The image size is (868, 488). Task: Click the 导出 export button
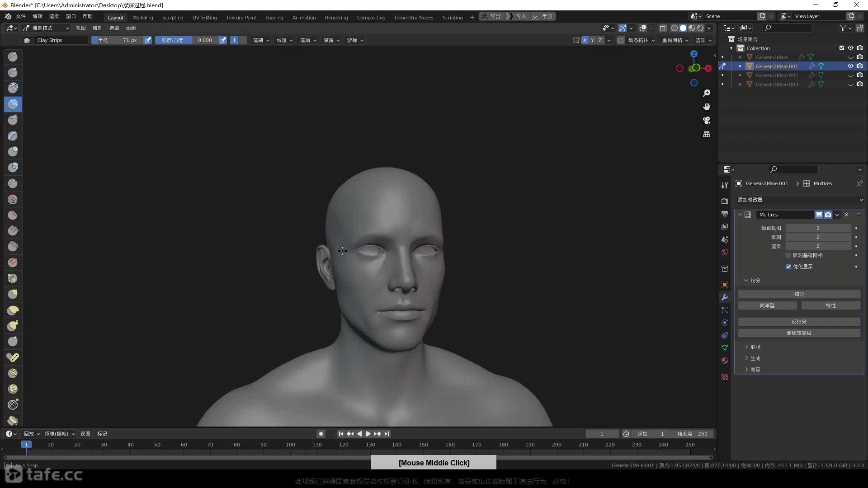click(x=492, y=16)
